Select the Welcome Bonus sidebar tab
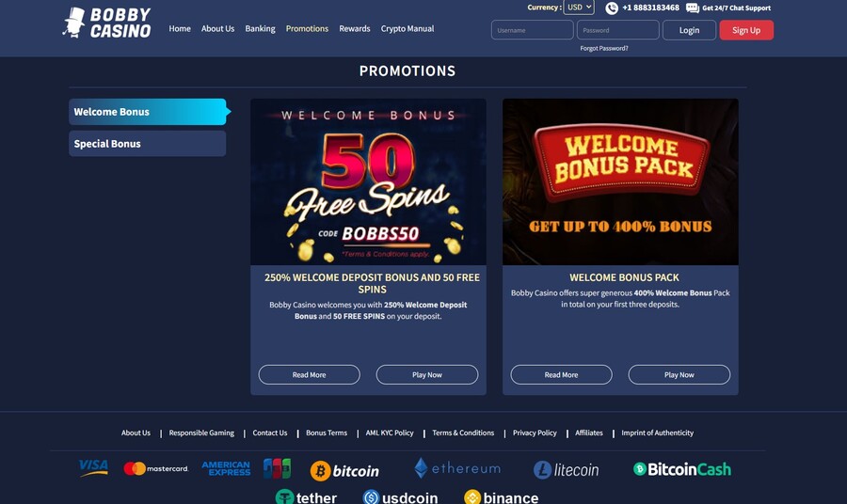The width and height of the screenshot is (847, 504). tap(148, 112)
